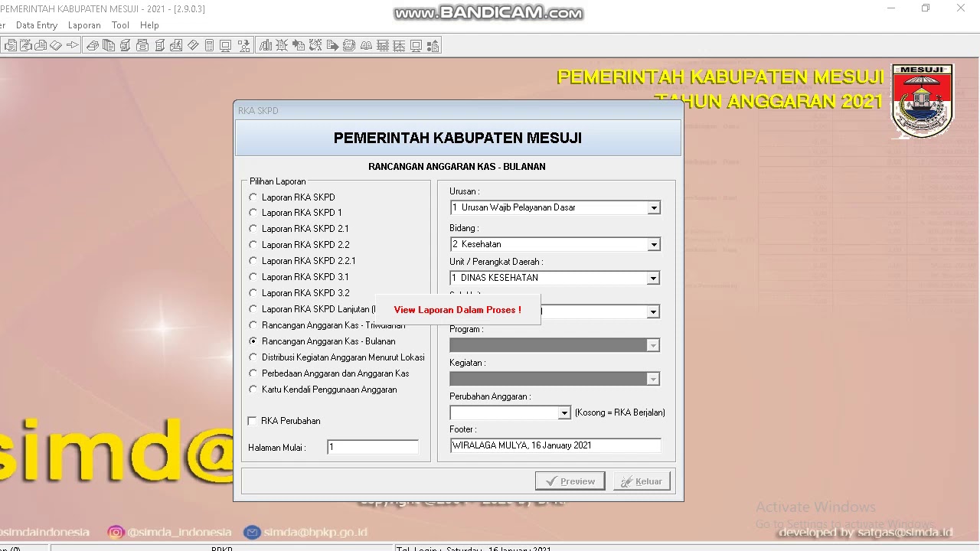Viewport: 980px width, 551px height.
Task: Click the stacked pages toolbar icon
Action: coord(109,46)
